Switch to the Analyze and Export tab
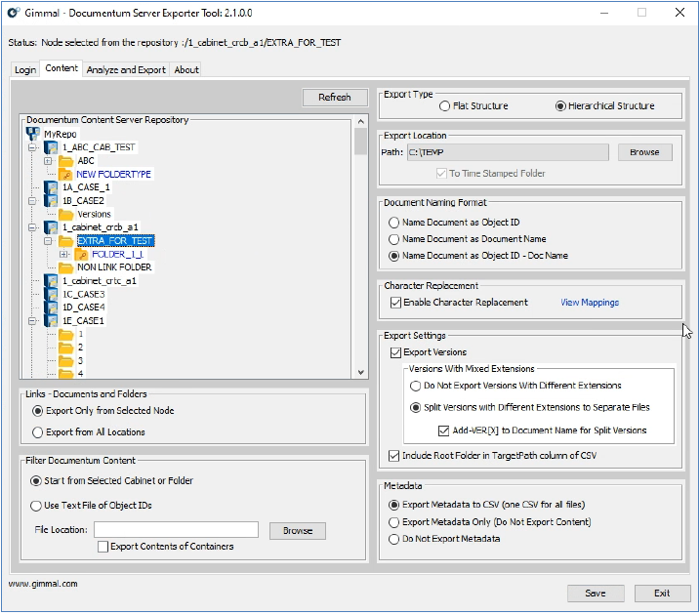Image resolution: width=700 pixels, height=615 pixels. point(126,69)
